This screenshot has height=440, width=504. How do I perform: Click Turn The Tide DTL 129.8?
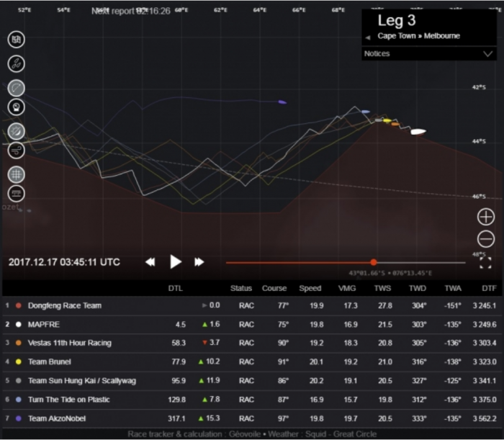pyautogui.click(x=177, y=400)
